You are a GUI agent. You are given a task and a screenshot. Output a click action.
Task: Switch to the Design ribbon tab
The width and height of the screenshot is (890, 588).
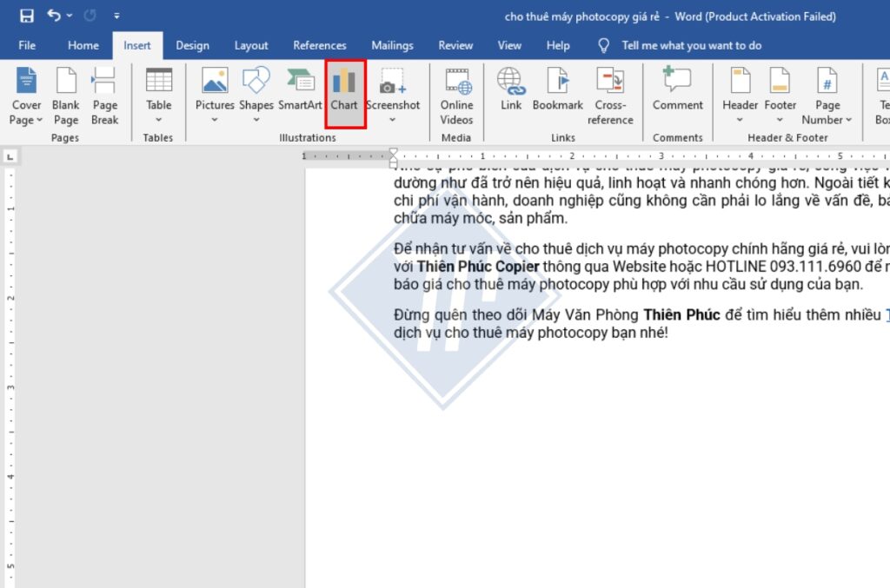click(x=192, y=45)
